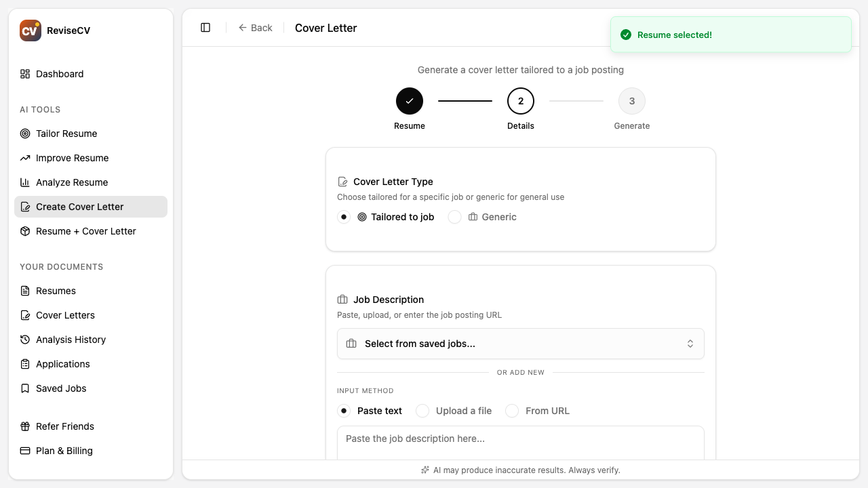The width and height of the screenshot is (868, 488).
Task: Select the Tailored to job option
Action: [344, 217]
